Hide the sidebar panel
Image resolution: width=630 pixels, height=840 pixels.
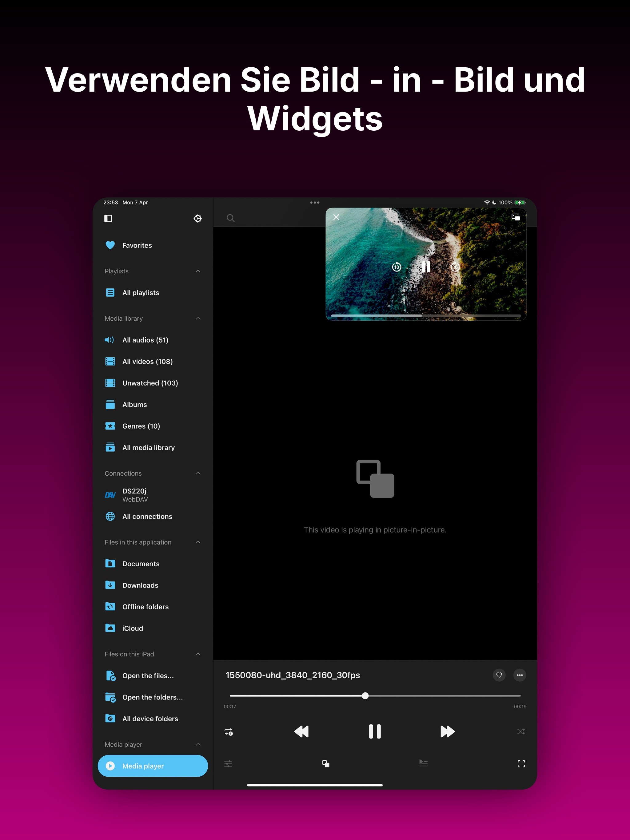tap(108, 218)
